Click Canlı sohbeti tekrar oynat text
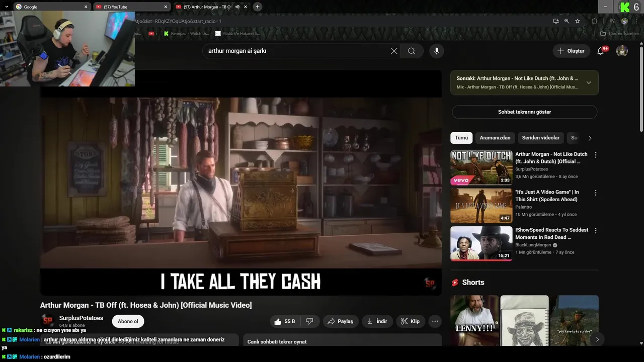This screenshot has height=362, width=644. [x=277, y=342]
